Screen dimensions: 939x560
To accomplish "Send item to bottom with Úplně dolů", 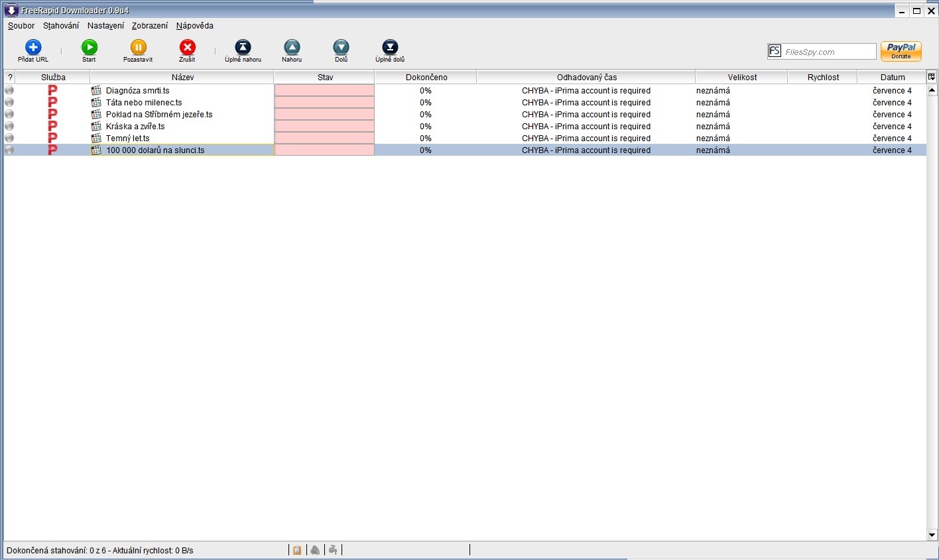I will coord(390,48).
